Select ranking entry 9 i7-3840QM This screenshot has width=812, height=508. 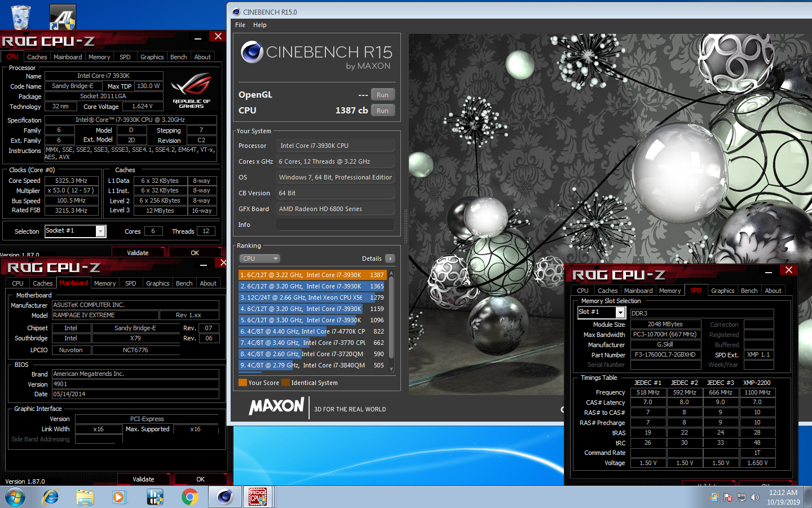(x=312, y=365)
